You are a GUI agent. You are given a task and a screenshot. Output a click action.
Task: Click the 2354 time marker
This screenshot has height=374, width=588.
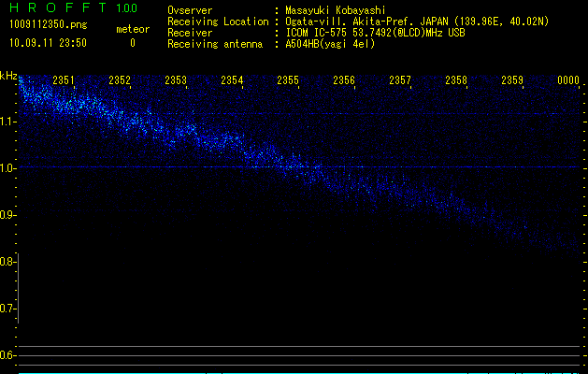point(232,79)
